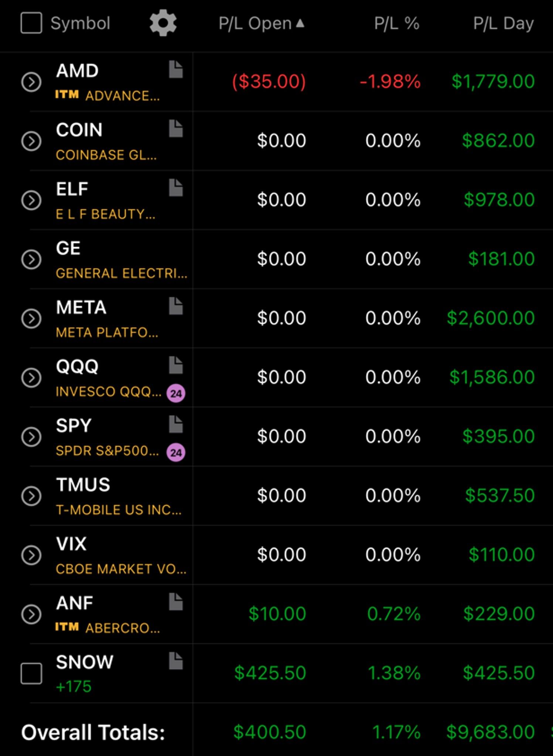Open the column settings gear icon
This screenshot has height=756, width=553.
click(x=163, y=23)
